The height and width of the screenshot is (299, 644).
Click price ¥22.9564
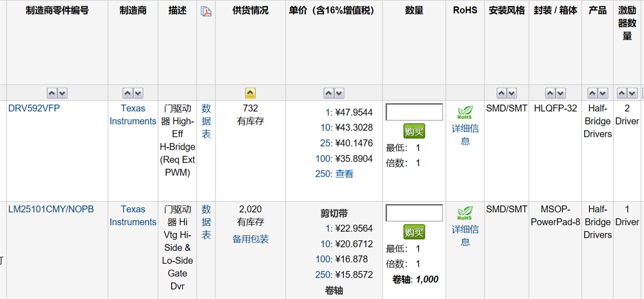click(354, 229)
